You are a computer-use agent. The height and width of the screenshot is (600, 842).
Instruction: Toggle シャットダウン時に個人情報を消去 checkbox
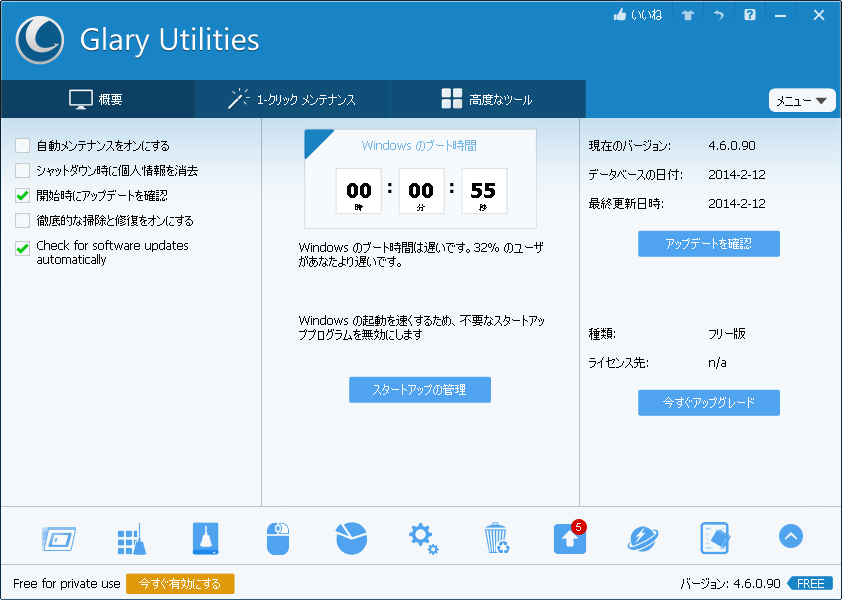pos(23,170)
